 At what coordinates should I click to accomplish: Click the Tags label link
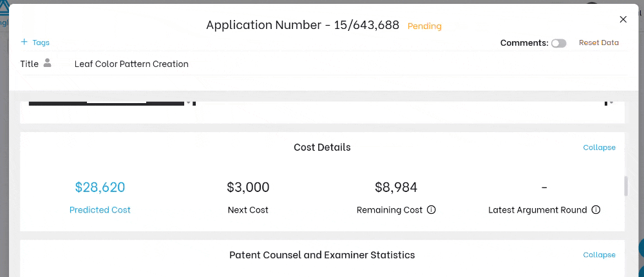[x=41, y=43]
